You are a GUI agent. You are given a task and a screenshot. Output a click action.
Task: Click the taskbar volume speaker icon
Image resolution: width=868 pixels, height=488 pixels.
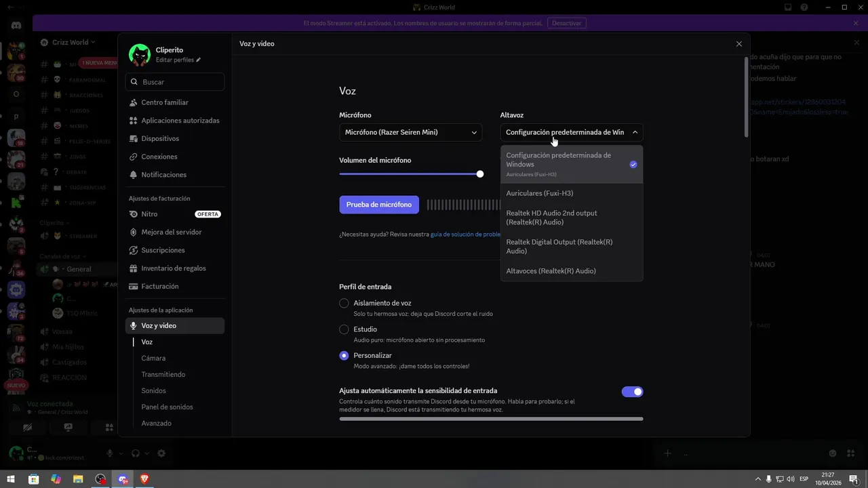791,479
